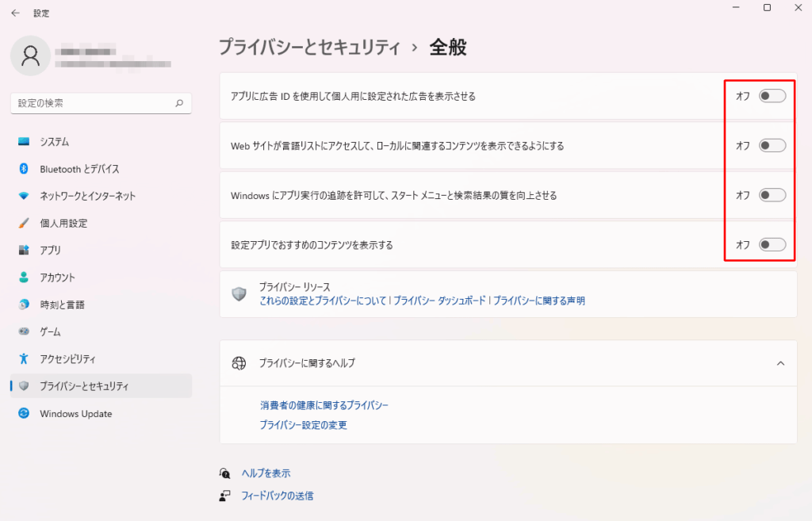The height and width of the screenshot is (521, 812).
Task: Open プライバシー ダッシュボード link
Action: pyautogui.click(x=439, y=301)
